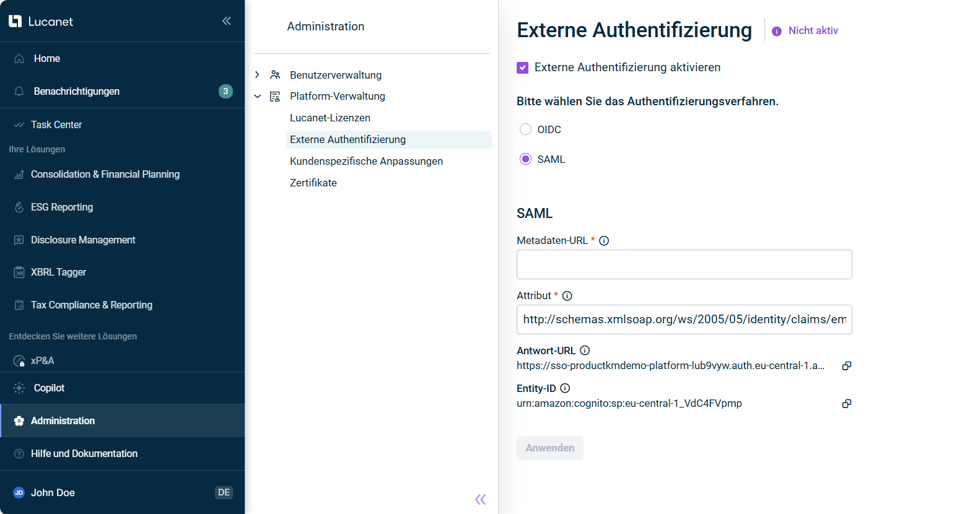Click the Entity-ID urn:amazon:cognito value text
The image size is (980, 514).
coord(629,404)
